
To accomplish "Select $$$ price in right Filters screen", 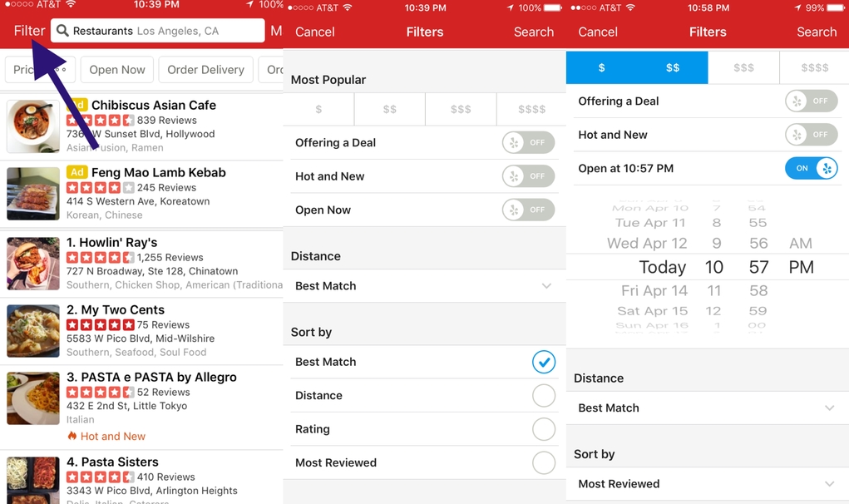I will 743,67.
